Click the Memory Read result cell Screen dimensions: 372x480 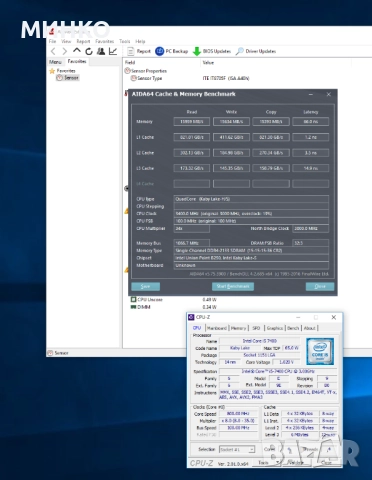pos(192,122)
